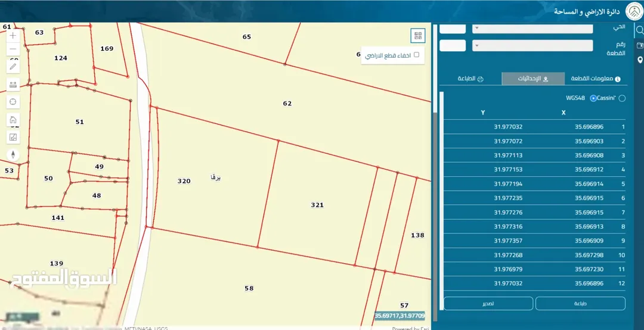Activate the locate crosshair tool

13,102
